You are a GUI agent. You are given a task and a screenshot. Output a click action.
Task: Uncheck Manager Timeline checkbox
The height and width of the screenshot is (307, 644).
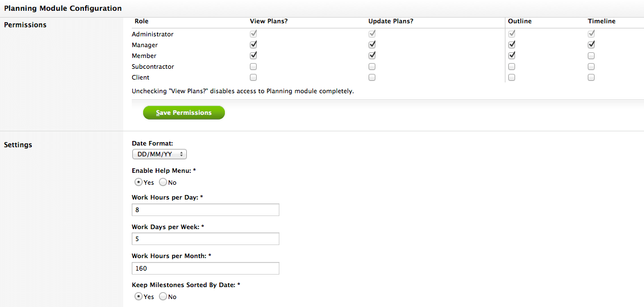point(591,44)
